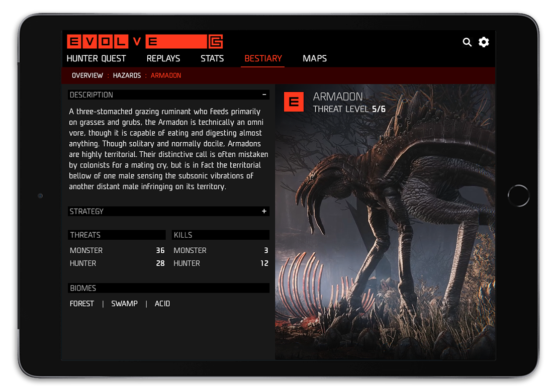557x392 pixels.
Task: Click the Strategy section header
Action: [168, 211]
